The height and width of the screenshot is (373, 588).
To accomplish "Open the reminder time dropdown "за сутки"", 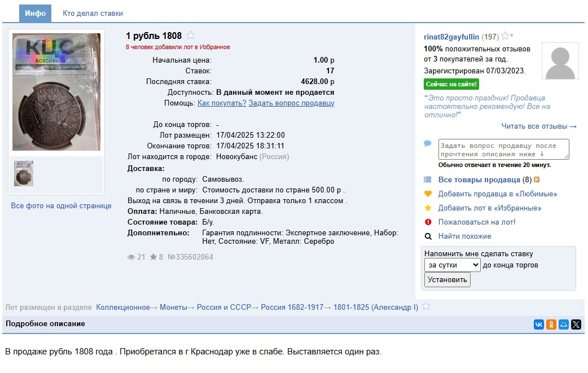I will (452, 265).
